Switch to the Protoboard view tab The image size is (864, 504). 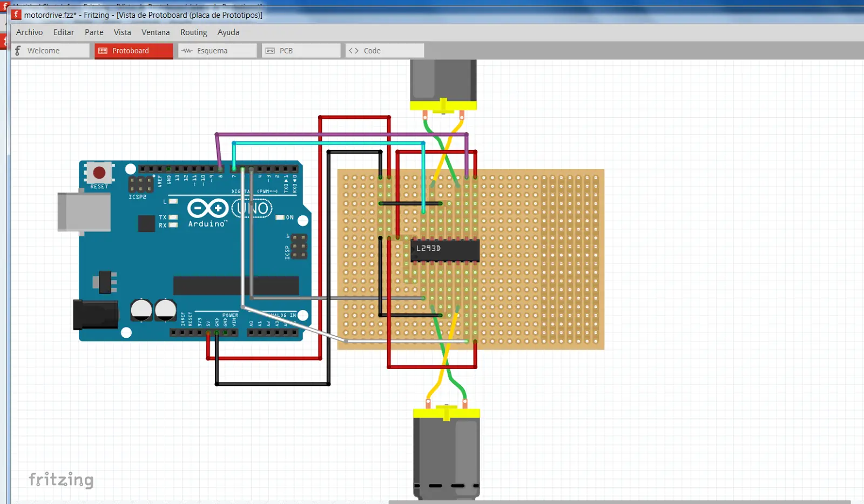pyautogui.click(x=134, y=51)
